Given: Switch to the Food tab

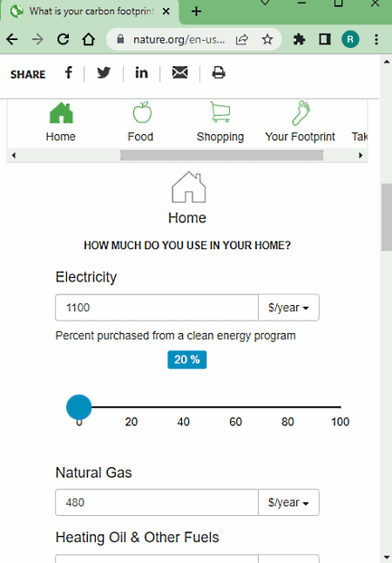Looking at the screenshot, I should [x=140, y=122].
